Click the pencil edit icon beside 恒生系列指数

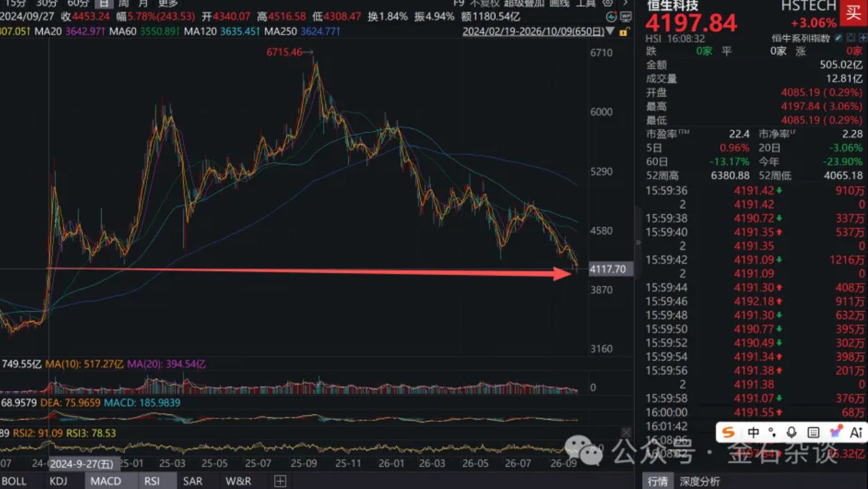coord(838,39)
